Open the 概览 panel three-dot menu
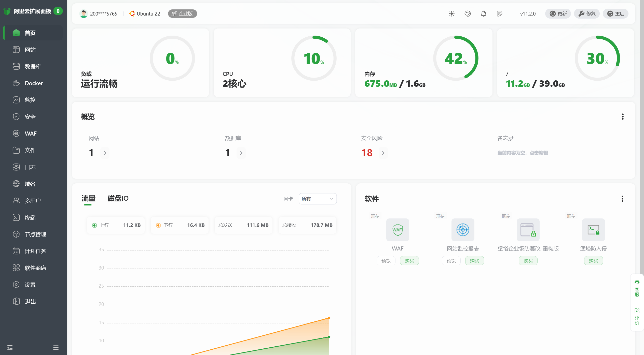 click(x=623, y=117)
